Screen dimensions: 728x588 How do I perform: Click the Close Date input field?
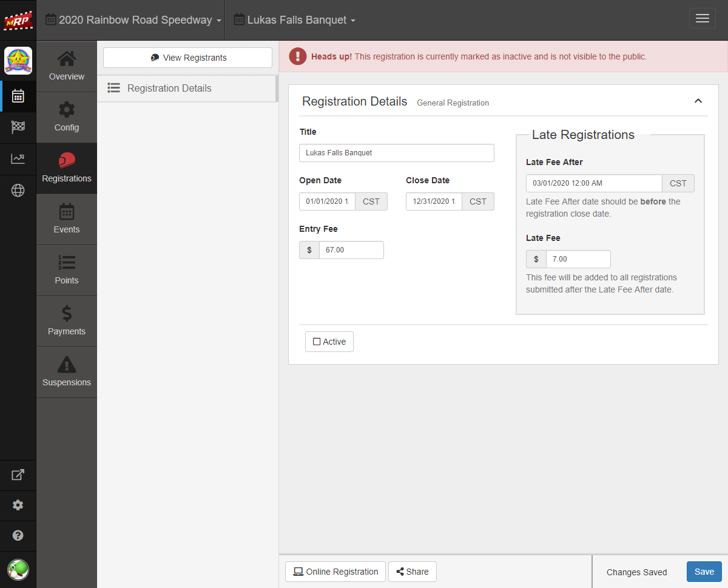[x=434, y=201]
